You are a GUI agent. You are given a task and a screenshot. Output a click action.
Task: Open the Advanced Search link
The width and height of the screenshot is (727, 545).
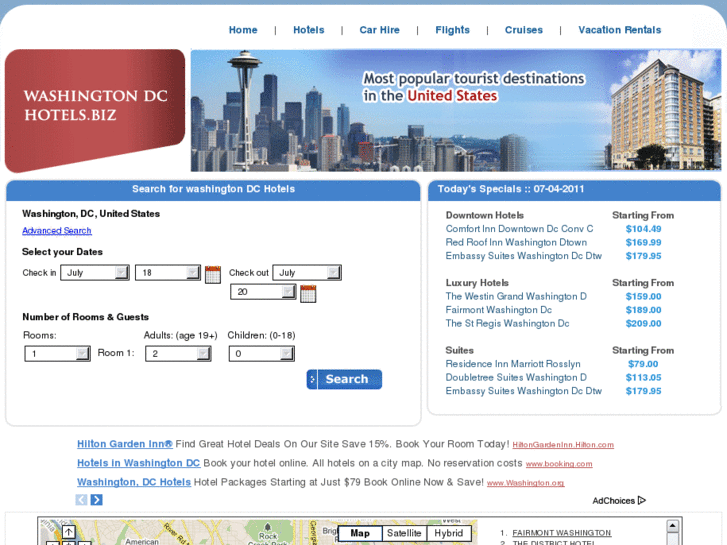tap(57, 231)
